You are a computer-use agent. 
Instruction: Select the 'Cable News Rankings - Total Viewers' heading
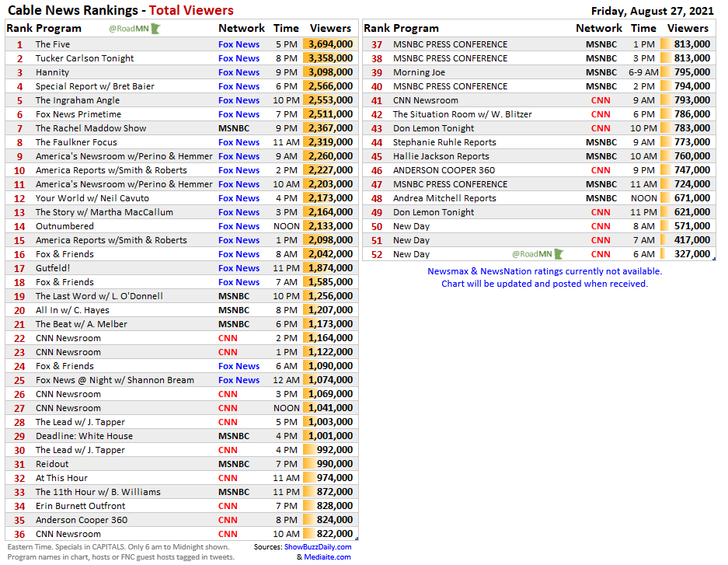pos(120,10)
